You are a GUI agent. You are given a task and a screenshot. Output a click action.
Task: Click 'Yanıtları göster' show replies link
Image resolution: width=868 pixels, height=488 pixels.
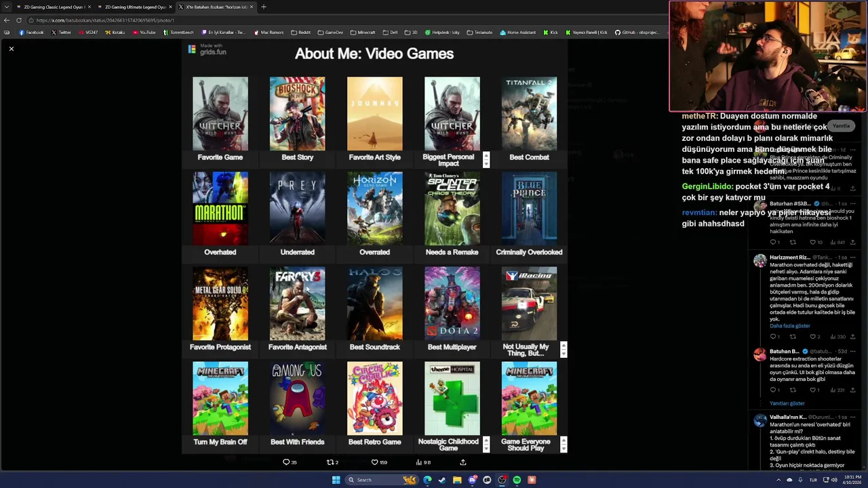[787, 403]
